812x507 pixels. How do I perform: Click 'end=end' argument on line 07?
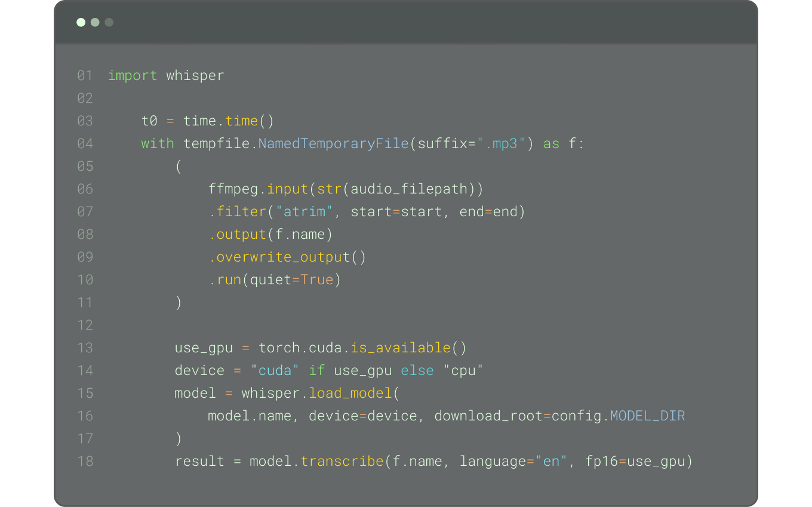[488, 212]
